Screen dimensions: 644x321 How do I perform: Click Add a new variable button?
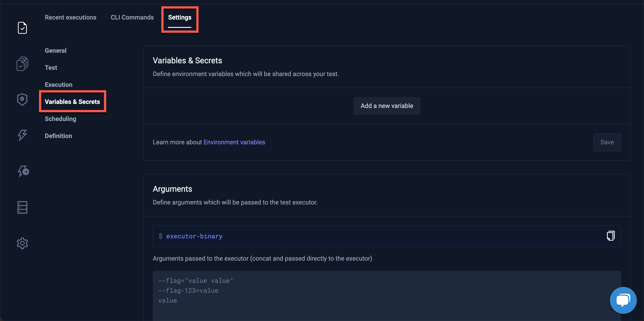387,106
